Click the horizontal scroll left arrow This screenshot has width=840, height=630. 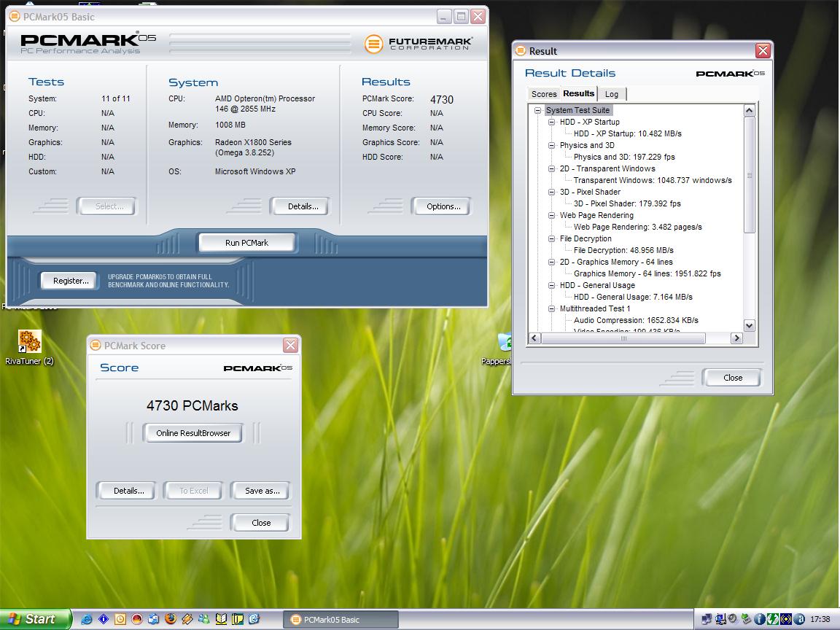(534, 338)
